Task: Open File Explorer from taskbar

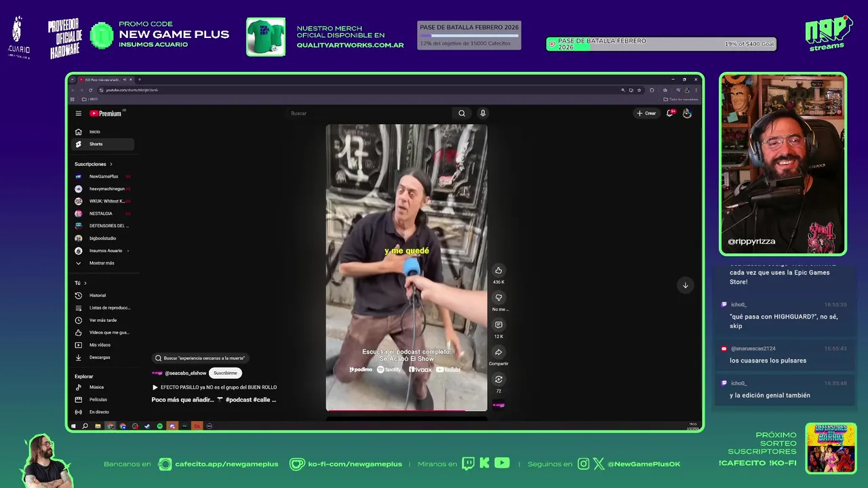Action: click(98, 426)
